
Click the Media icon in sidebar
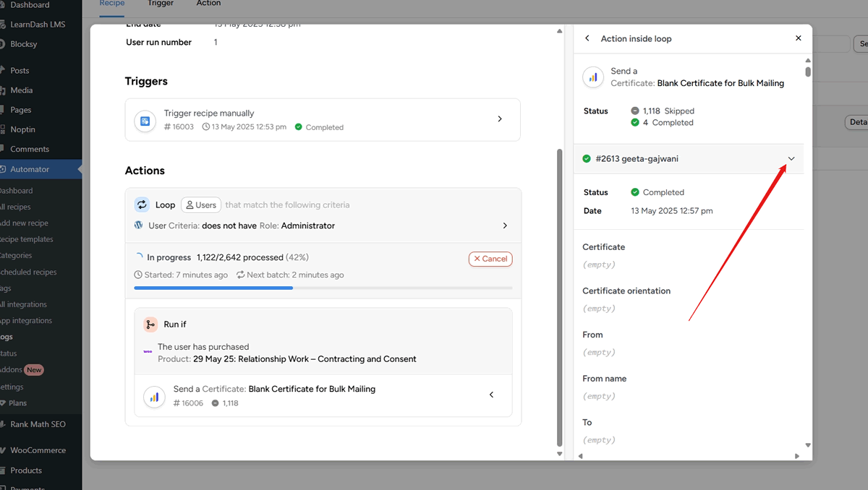click(x=3, y=90)
